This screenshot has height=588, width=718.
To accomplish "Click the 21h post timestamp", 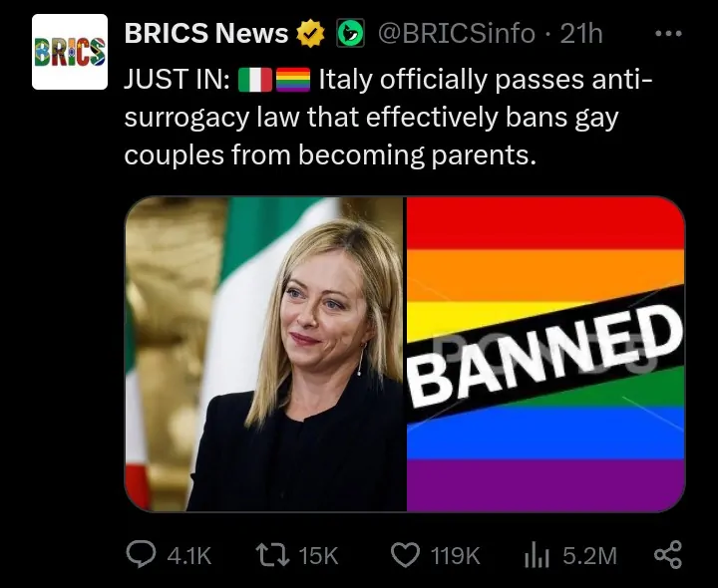I will coord(581,34).
